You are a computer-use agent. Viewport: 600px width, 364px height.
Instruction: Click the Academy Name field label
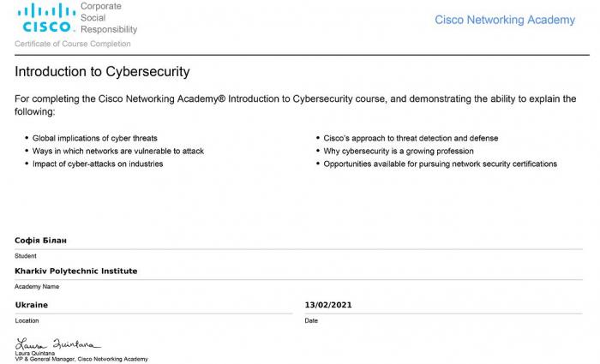coord(37,286)
